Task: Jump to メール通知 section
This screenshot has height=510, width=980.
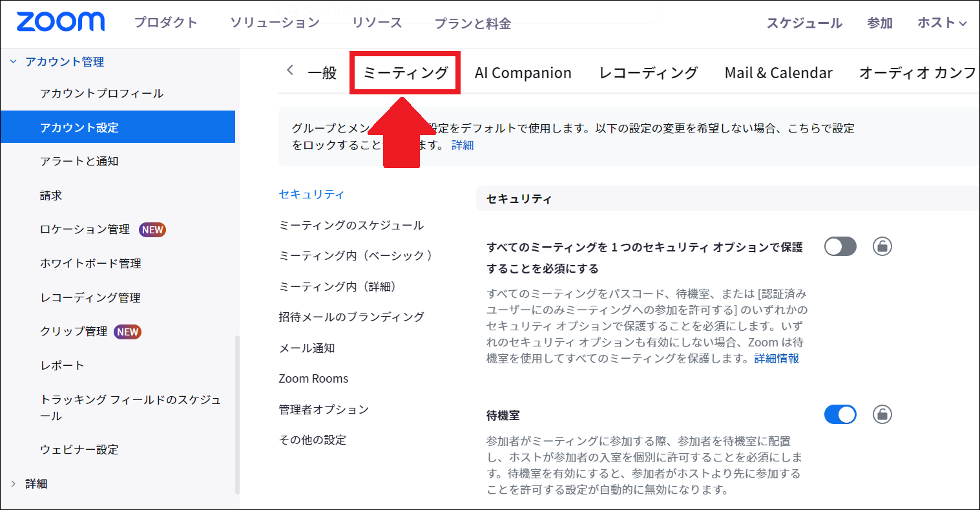Action: click(307, 348)
